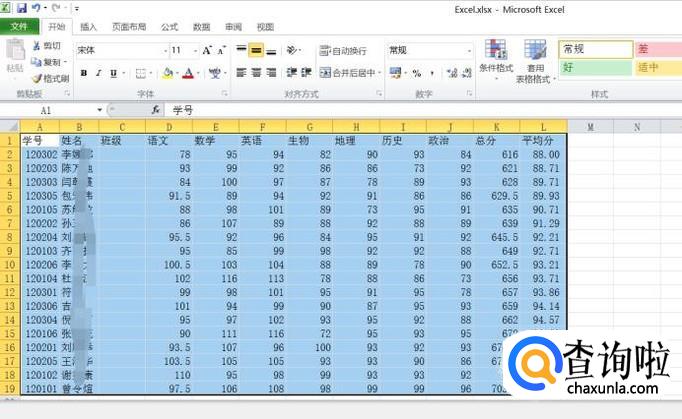Click the Name Box showing A1
This screenshot has width=682, height=419.
click(46, 110)
